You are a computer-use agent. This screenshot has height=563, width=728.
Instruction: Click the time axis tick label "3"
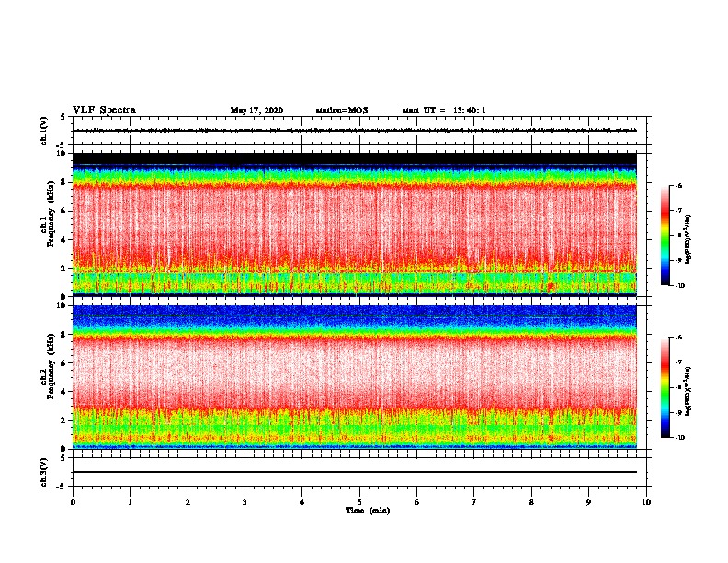(245, 502)
